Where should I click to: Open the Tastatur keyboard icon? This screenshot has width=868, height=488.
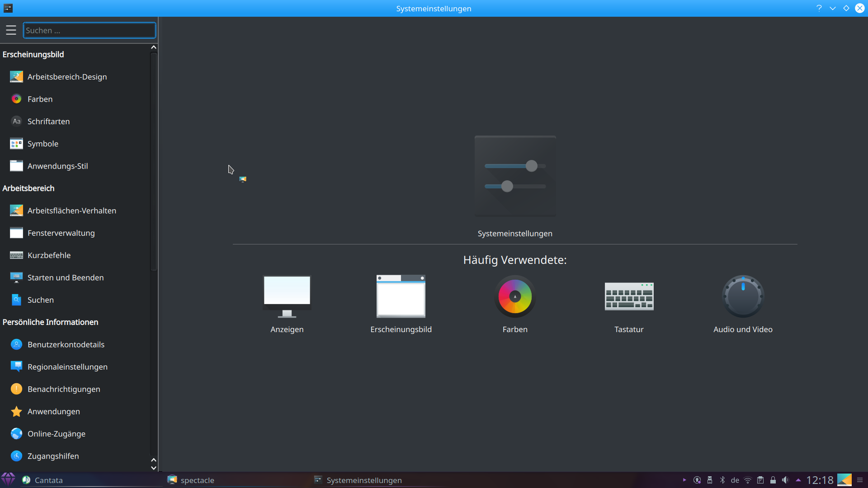[x=628, y=304]
